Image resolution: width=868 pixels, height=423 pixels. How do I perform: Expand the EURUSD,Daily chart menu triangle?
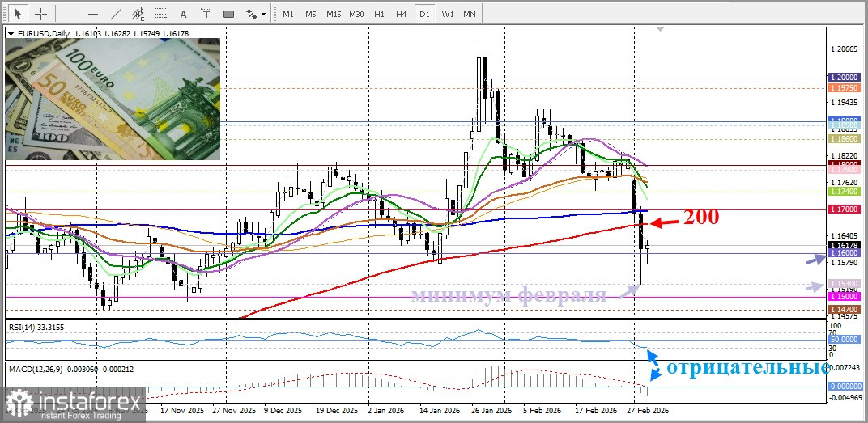(10, 33)
